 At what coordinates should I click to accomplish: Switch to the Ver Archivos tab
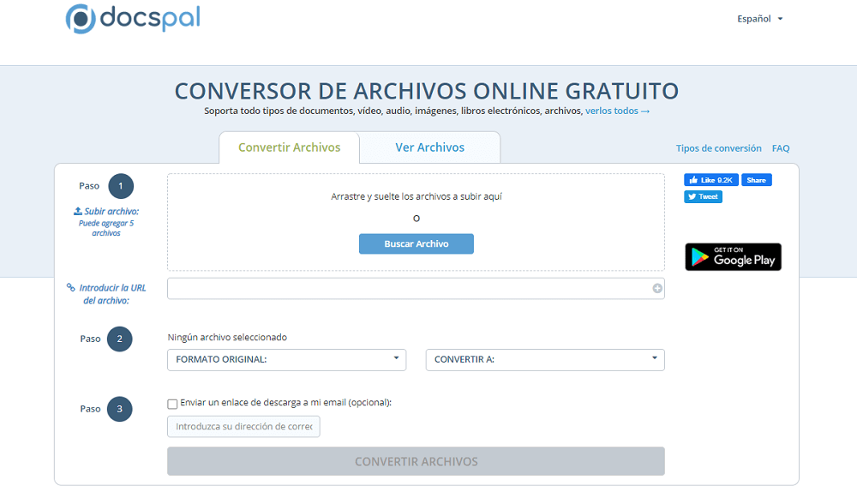(x=429, y=147)
